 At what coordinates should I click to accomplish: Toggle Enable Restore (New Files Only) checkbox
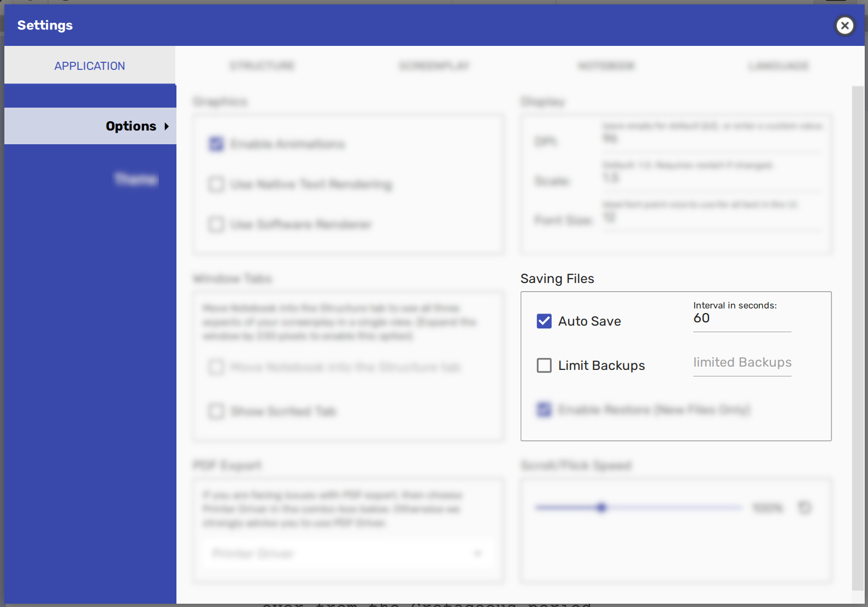click(544, 410)
